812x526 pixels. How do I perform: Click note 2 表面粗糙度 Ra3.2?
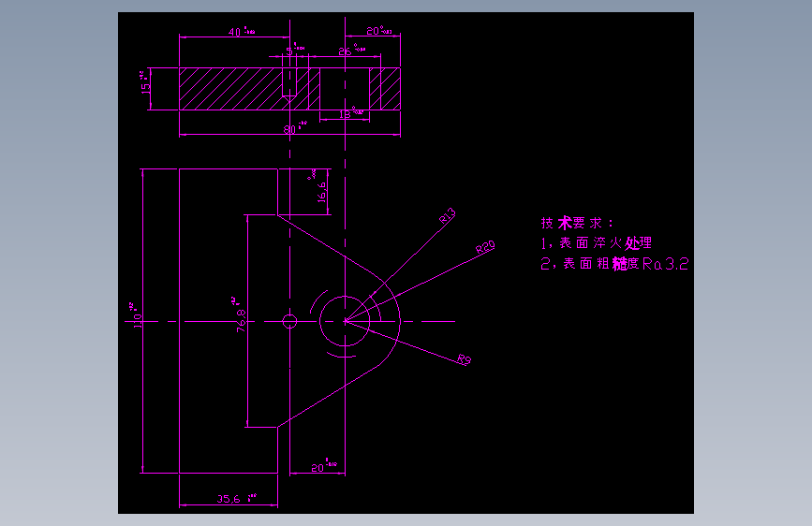click(614, 264)
